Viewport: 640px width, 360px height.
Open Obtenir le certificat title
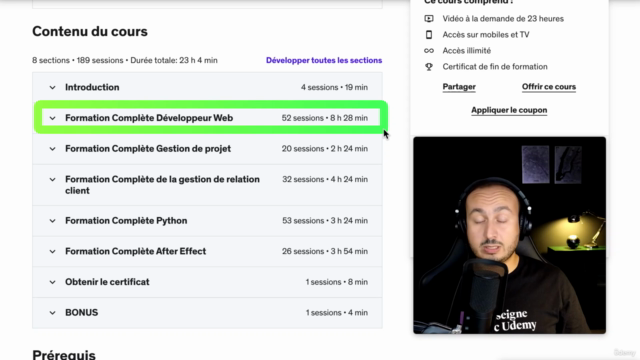(107, 282)
